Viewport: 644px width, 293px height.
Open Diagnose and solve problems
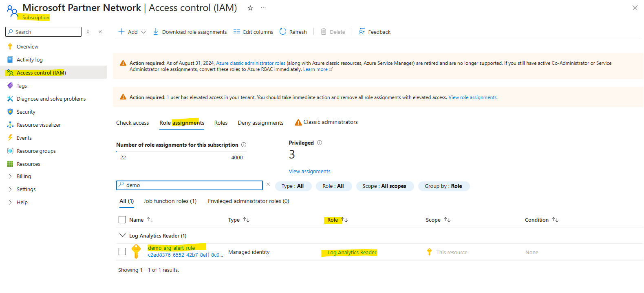(51, 99)
